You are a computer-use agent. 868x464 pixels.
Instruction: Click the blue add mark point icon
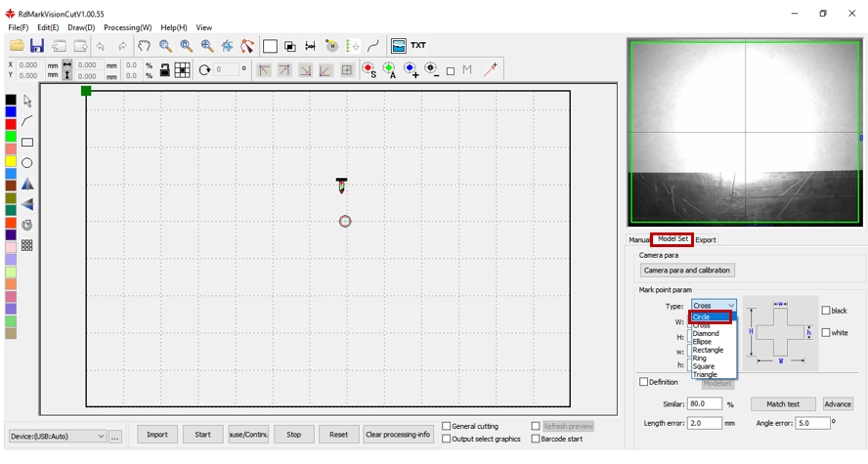pyautogui.click(x=411, y=69)
